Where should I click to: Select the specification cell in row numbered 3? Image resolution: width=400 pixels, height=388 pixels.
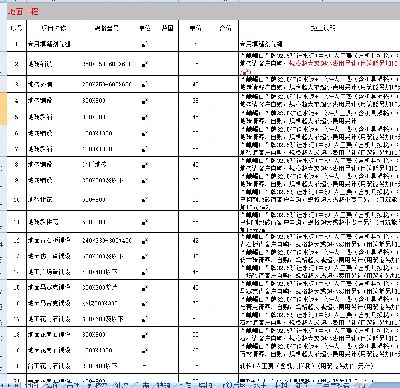point(107,84)
